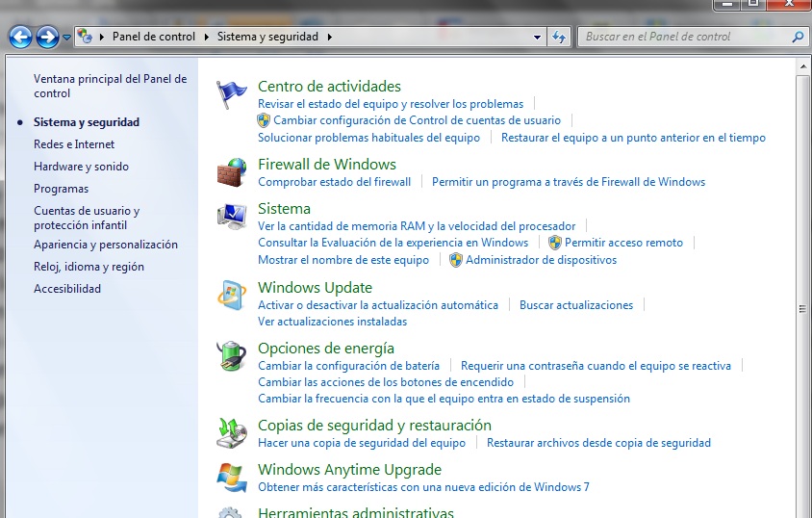Open Apariencia y personalización category
Viewport: 812px width, 518px height.
pos(106,245)
